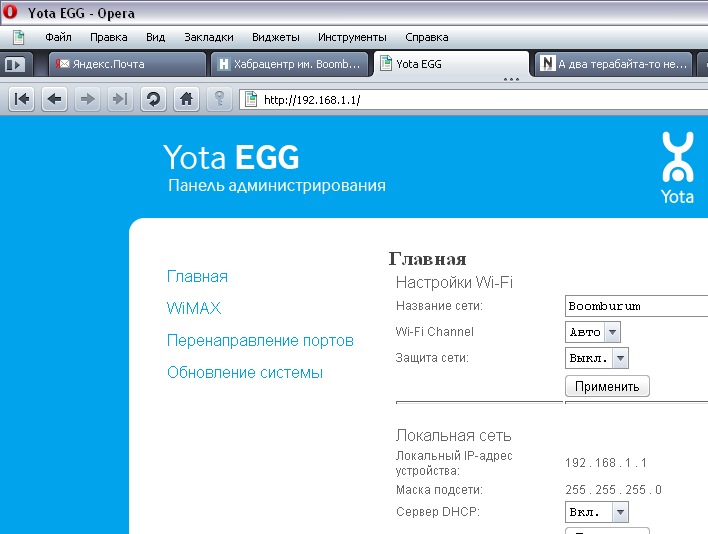Click the Сервер DHCP label
Image resolution: width=708 pixels, height=534 pixels.
tap(438, 512)
